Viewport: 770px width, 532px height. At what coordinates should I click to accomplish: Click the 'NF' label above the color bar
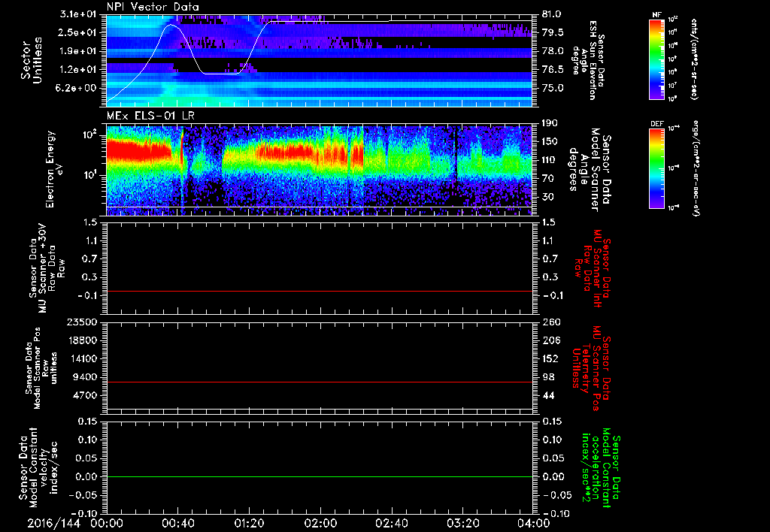[656, 15]
